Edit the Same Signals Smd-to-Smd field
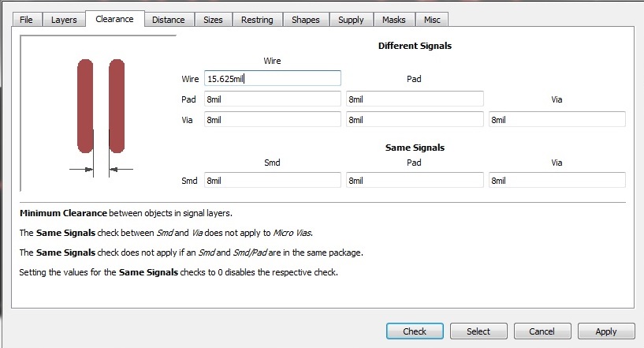Image resolution: width=644 pixels, height=348 pixels. click(x=272, y=181)
